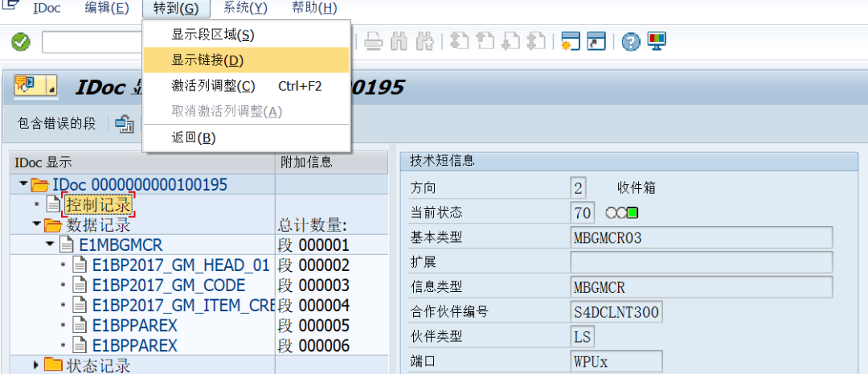Collapse the IDoc 0000000000100195 root node
This screenshot has height=374, width=868.
click(x=23, y=183)
